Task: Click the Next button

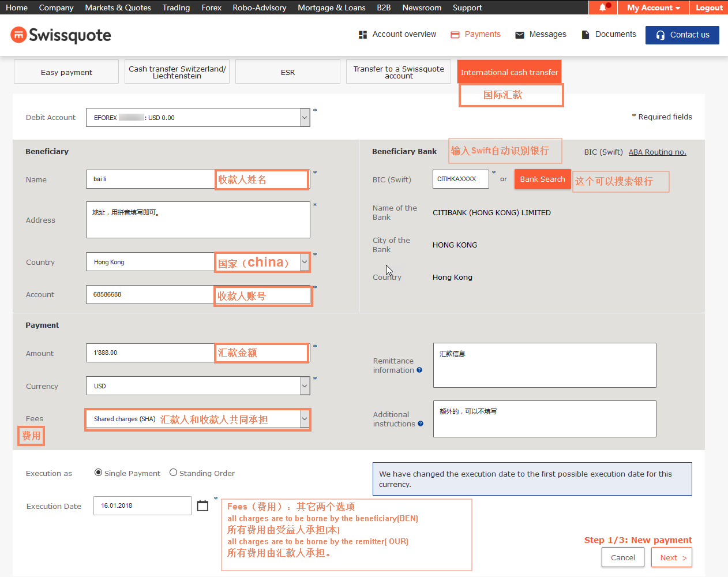Action: click(671, 557)
